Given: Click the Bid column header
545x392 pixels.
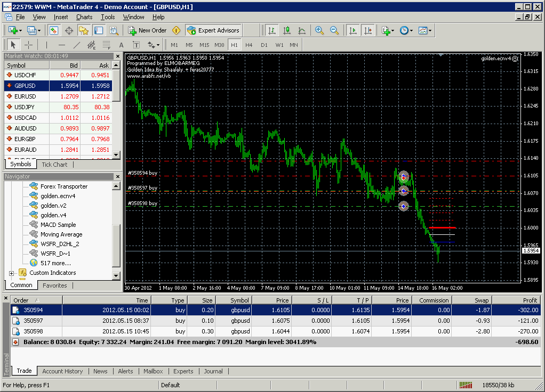Looking at the screenshot, I should (65, 66).
